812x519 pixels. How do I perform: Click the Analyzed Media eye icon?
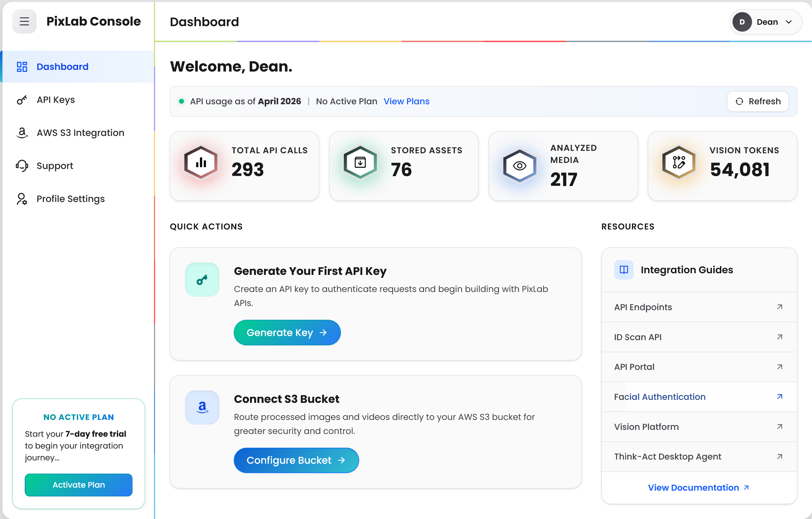coord(520,166)
